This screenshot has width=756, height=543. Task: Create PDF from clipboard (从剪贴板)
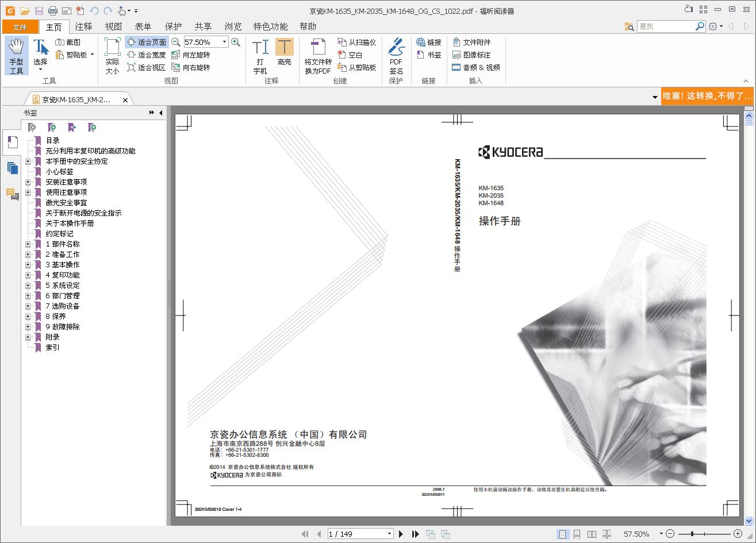click(357, 67)
